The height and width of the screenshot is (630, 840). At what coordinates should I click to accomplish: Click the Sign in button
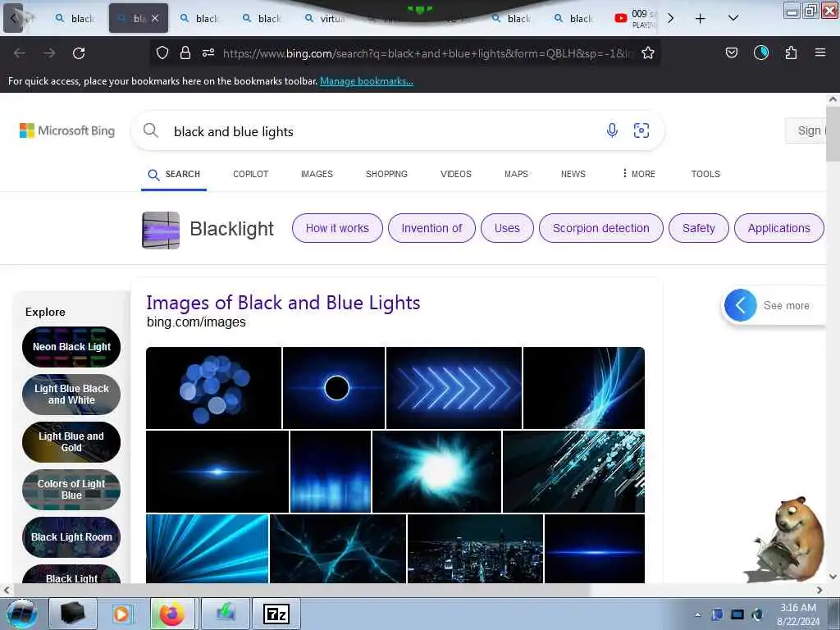(806, 130)
